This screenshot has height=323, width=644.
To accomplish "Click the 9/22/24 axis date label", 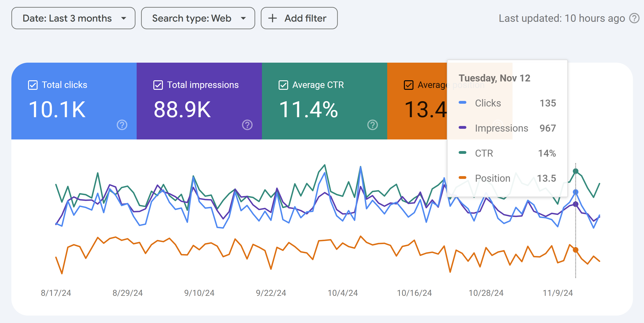I will pyautogui.click(x=271, y=293).
